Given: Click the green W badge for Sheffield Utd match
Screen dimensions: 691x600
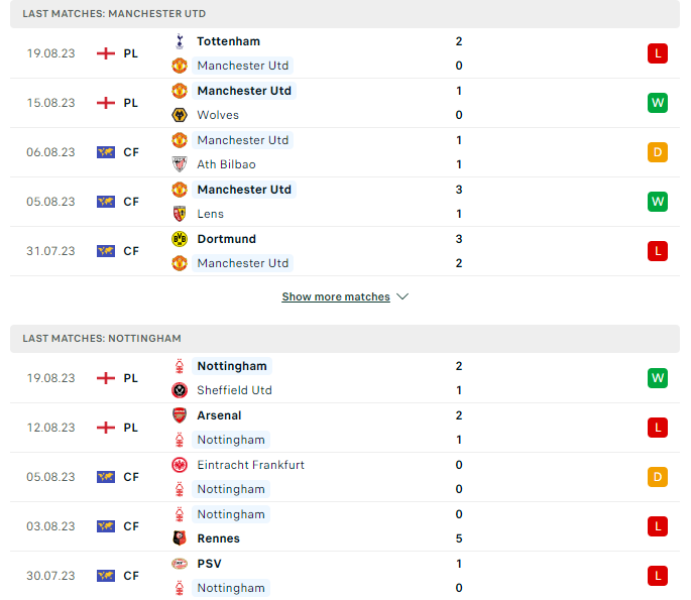Looking at the screenshot, I should pyautogui.click(x=657, y=378).
